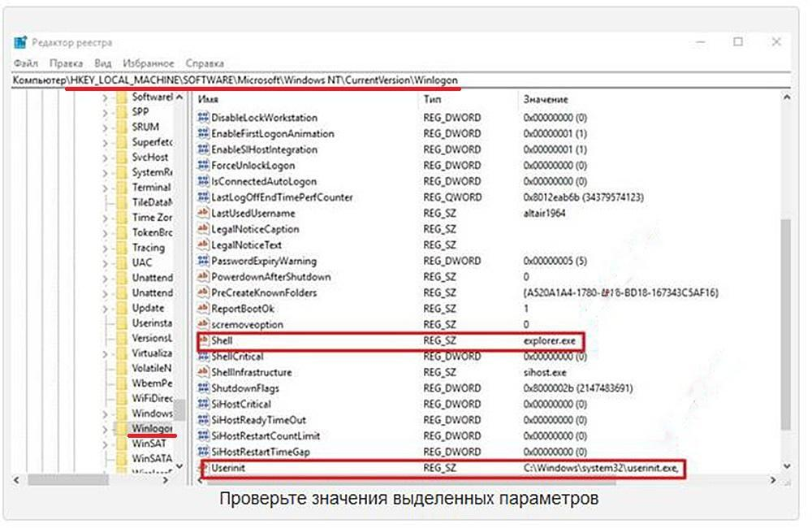Select the DWORD icon of ShutdownFlags
The image size is (812, 528).
(203, 388)
